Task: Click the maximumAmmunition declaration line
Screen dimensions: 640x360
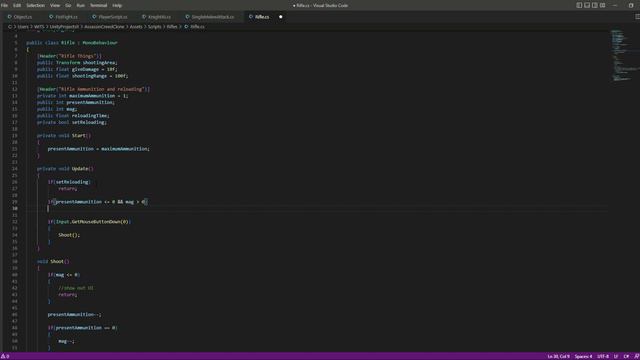Action: [x=82, y=96]
